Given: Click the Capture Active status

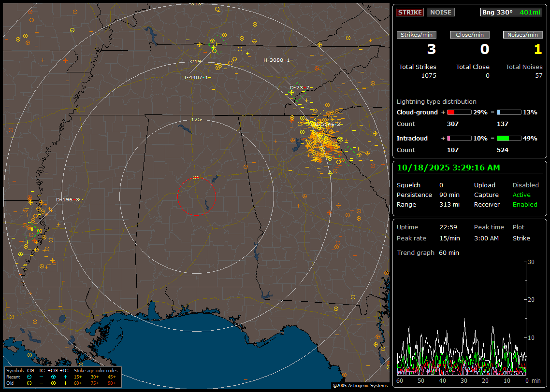Looking at the screenshot, I should pos(521,195).
